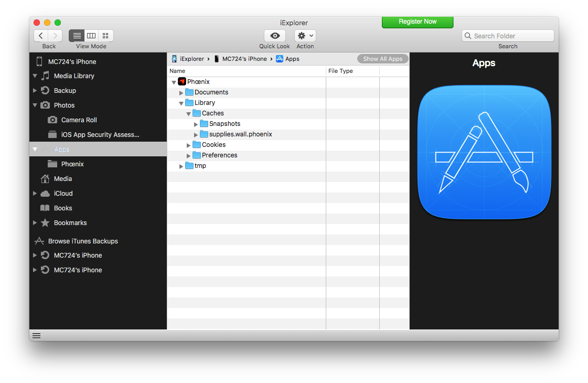Switch to column view mode

(x=91, y=36)
